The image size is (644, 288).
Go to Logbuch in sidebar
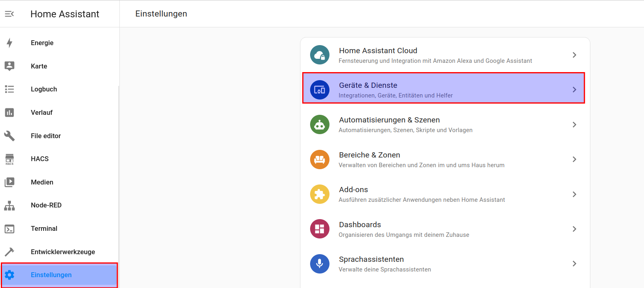click(44, 89)
